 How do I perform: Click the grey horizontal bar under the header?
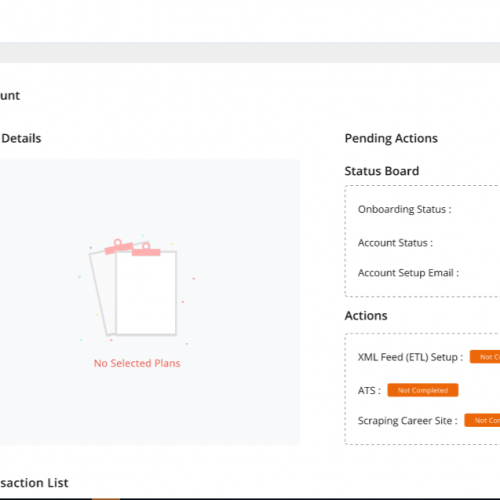(x=250, y=53)
